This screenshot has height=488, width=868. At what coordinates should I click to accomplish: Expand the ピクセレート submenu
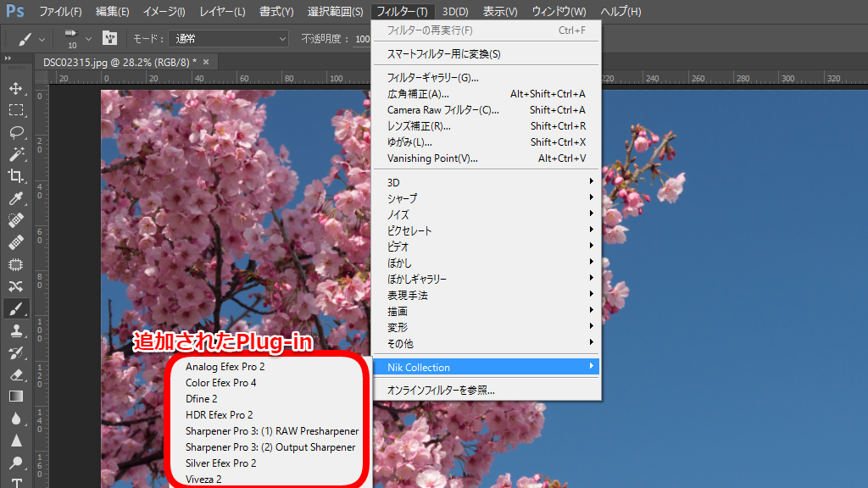486,230
